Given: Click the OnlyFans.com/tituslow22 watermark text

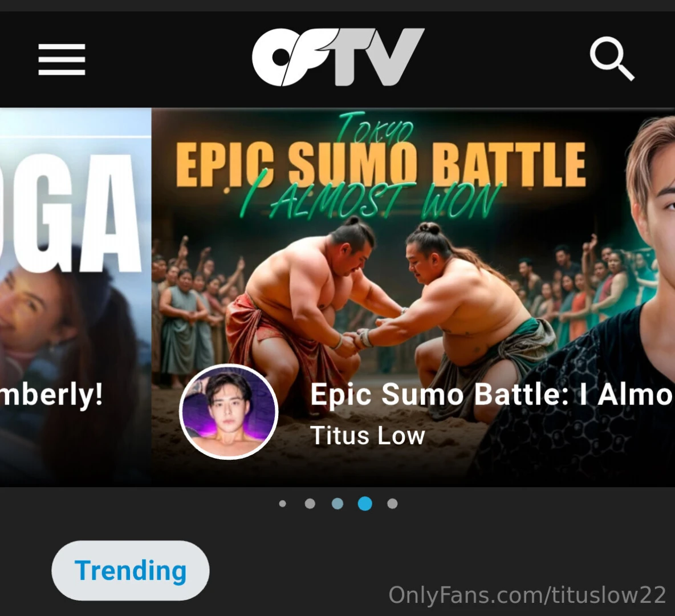Looking at the screenshot, I should pos(527,595).
